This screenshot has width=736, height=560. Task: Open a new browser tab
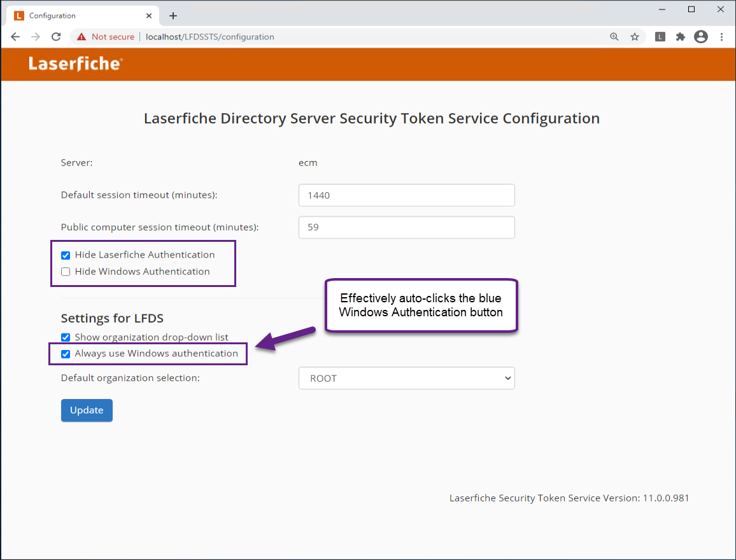pos(173,16)
